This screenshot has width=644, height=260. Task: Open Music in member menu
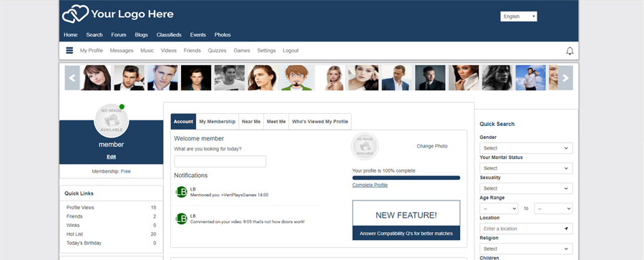coord(147,51)
